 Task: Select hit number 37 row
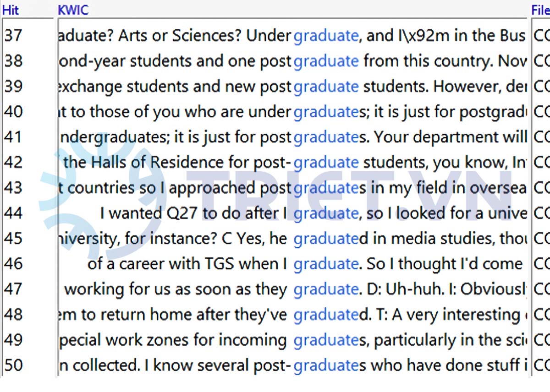coord(14,35)
